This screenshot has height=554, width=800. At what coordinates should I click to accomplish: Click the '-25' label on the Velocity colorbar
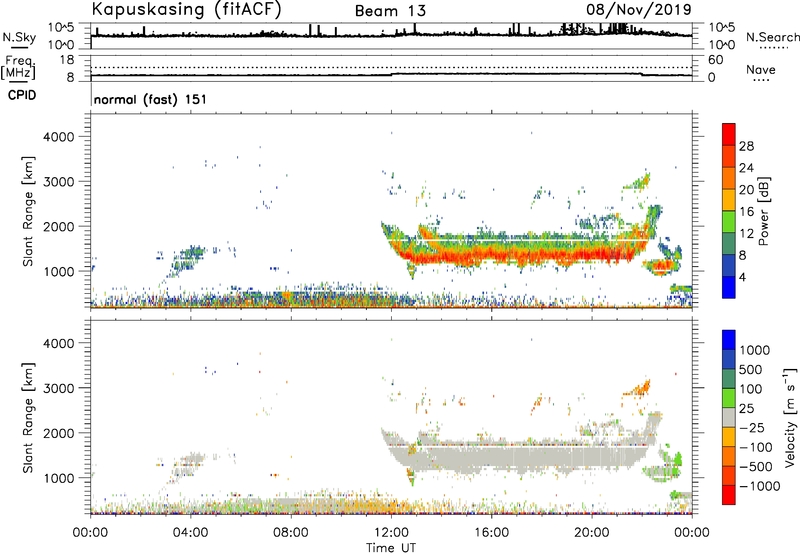[752, 428]
